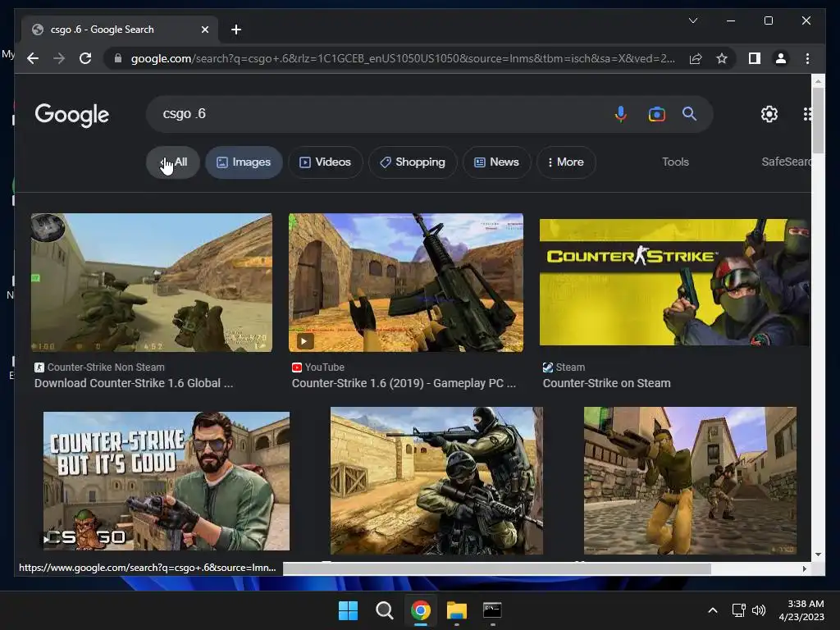The height and width of the screenshot is (630, 840).
Task: Click the browser forward arrow
Action: pyautogui.click(x=59, y=58)
